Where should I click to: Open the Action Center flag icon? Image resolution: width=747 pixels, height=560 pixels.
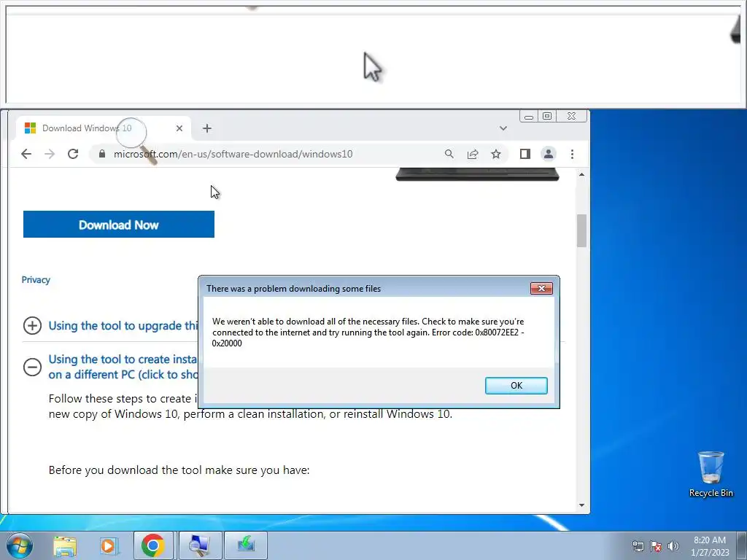coord(656,546)
